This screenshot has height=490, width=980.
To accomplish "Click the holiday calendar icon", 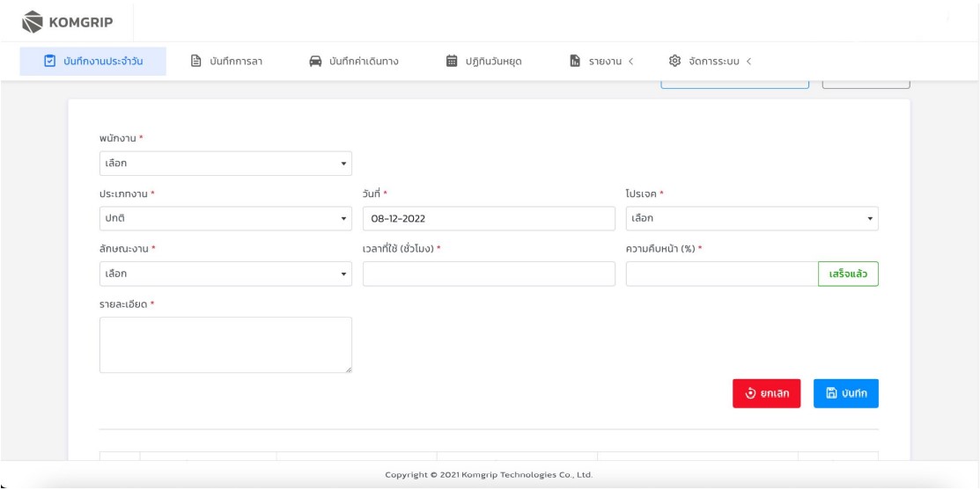I will click(x=452, y=62).
